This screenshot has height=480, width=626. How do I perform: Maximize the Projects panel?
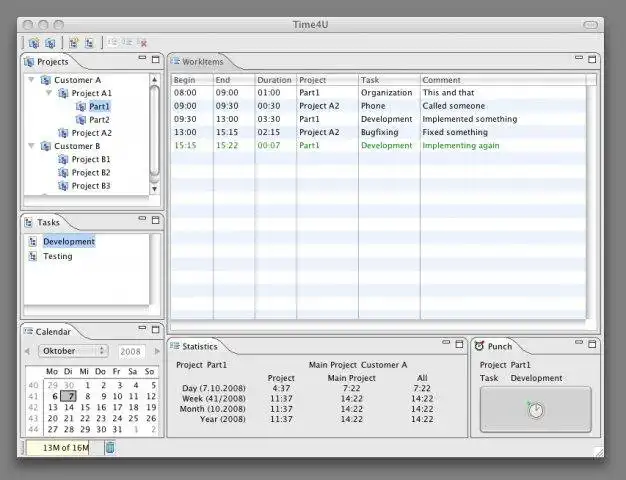pyautogui.click(x=156, y=60)
